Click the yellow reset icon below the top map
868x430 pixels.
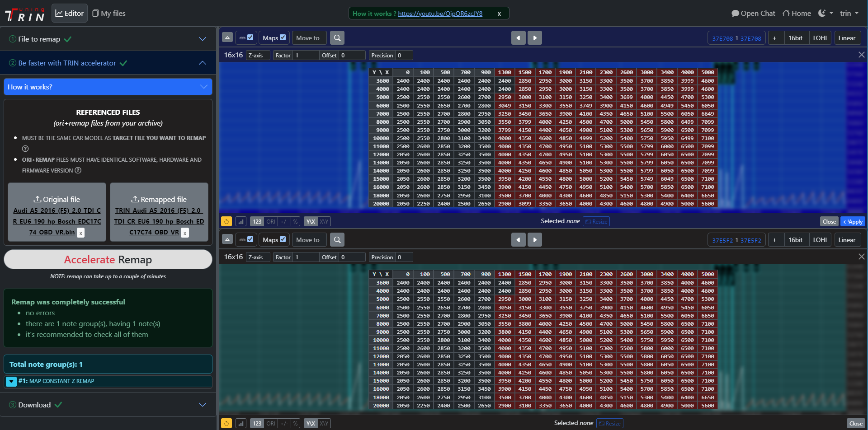click(226, 221)
